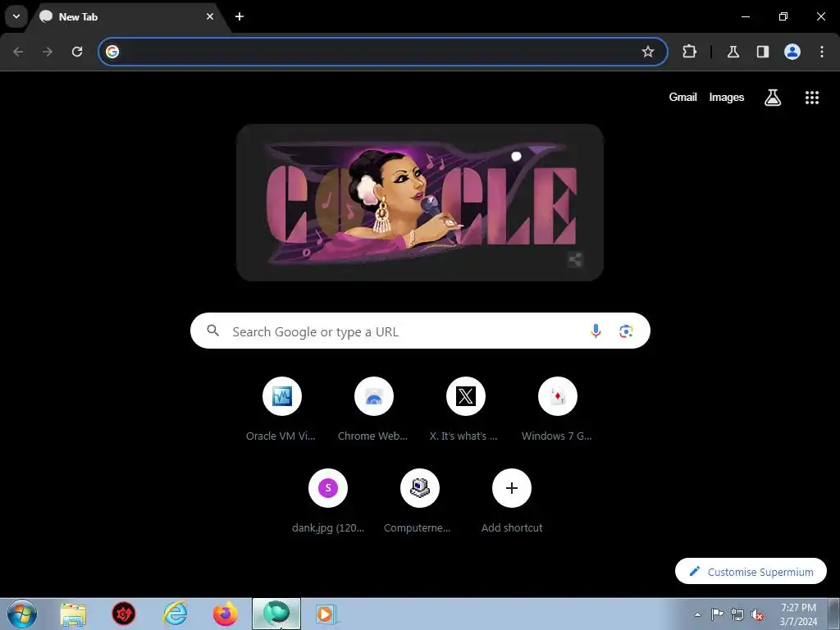Close the New Tab tab
This screenshot has height=630, width=840.
pos(210,16)
